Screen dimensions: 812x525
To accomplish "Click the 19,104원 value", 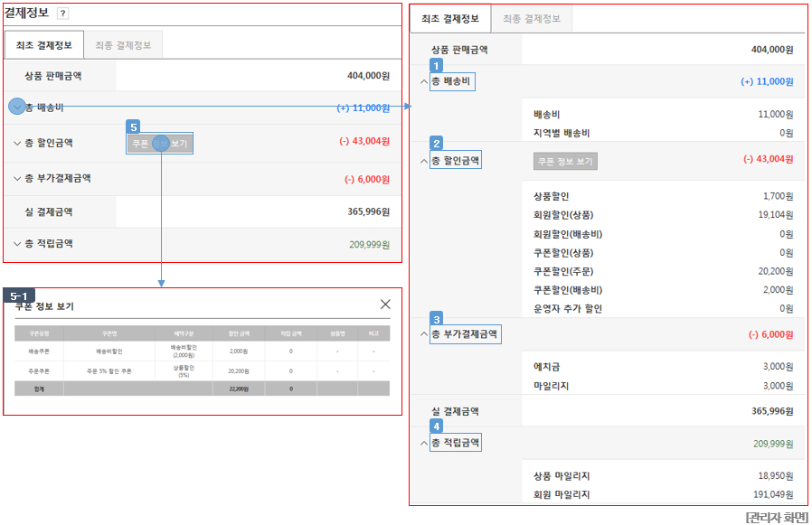I will click(776, 215).
